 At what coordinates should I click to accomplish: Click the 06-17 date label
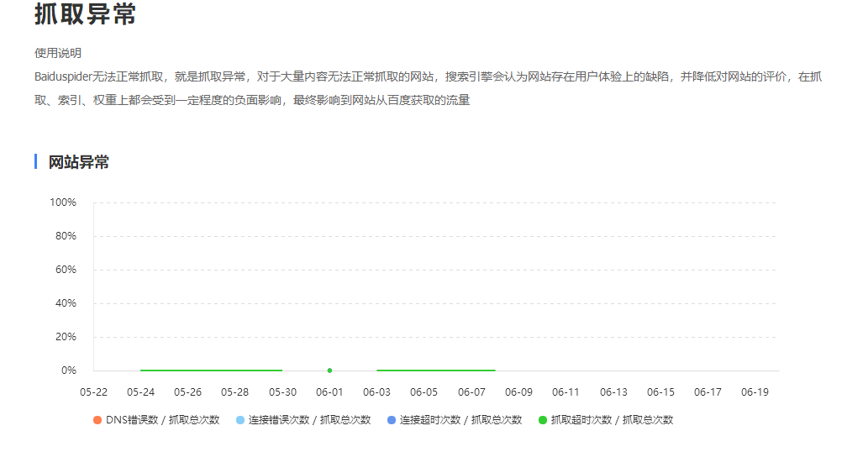pyautogui.click(x=708, y=392)
